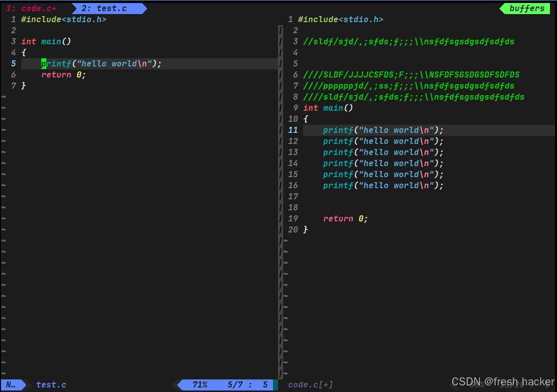Click the 71% position indicator
The width and height of the screenshot is (557, 392).
pyautogui.click(x=200, y=384)
